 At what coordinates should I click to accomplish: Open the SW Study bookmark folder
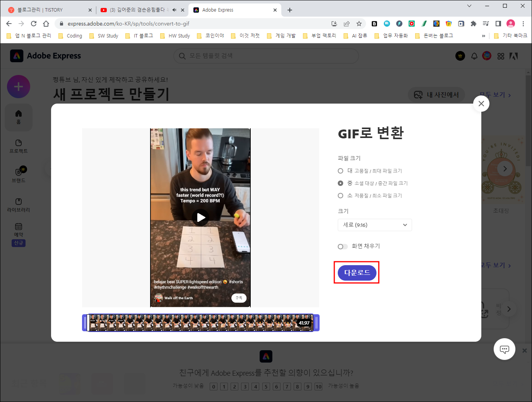click(104, 36)
